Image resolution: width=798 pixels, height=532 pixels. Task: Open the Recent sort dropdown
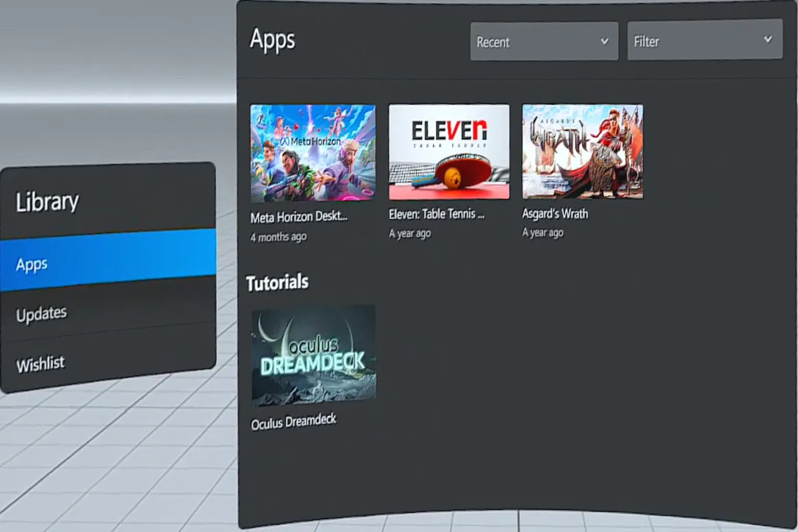[x=544, y=41]
